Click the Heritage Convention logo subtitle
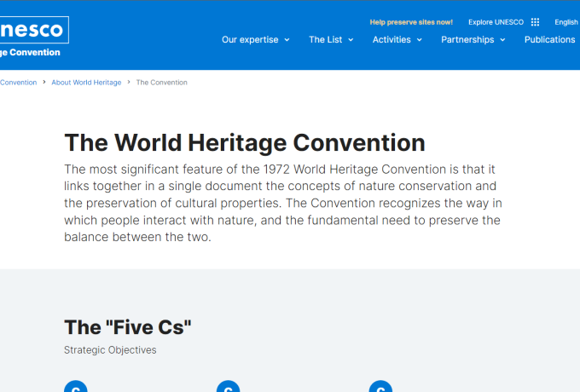 [30, 53]
